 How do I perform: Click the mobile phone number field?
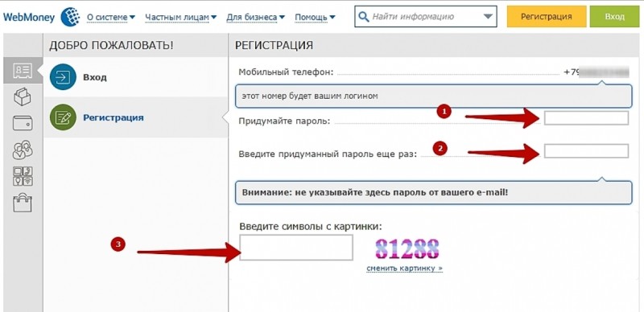point(596,72)
